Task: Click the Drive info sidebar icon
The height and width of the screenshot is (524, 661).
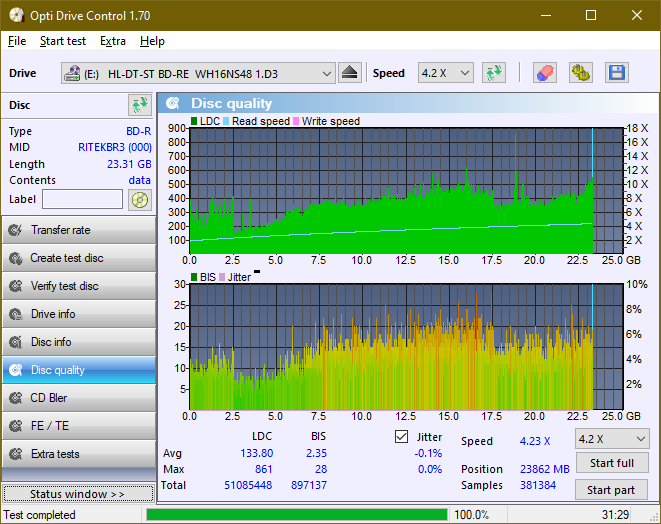Action: point(16,314)
